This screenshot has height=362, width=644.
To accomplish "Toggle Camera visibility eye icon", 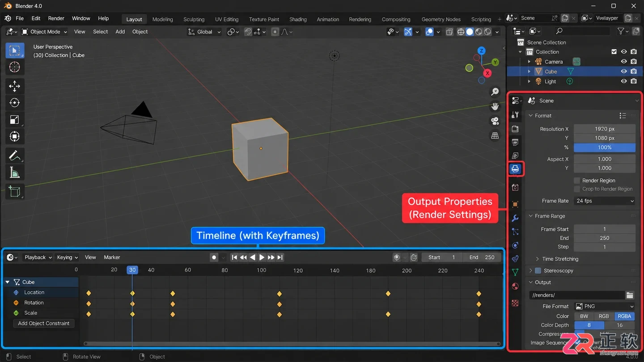I will tap(624, 62).
